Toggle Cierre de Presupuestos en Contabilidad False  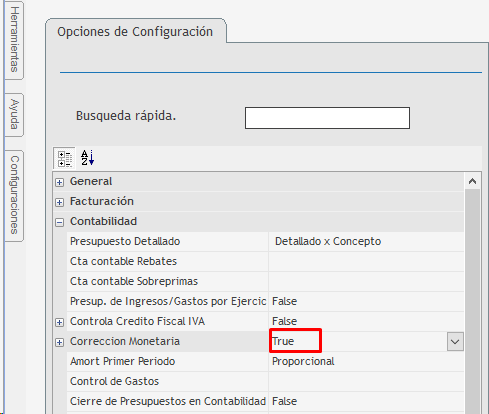coord(284,401)
